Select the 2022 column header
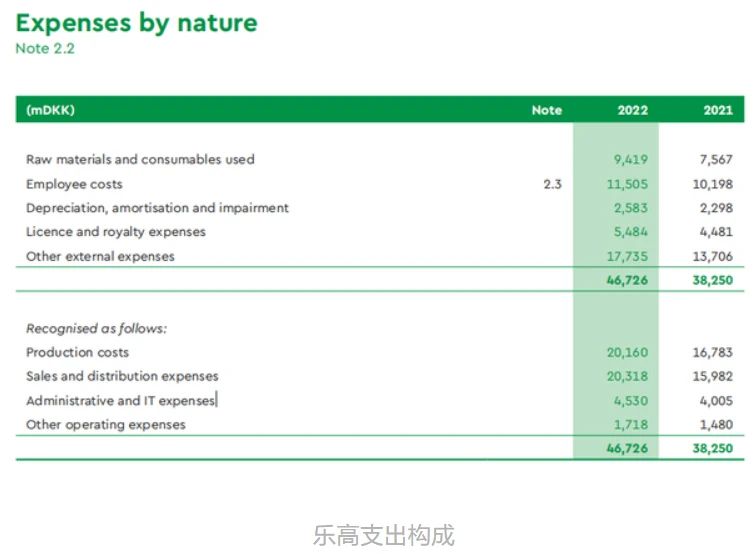Viewport: 755px width, 554px height. click(x=633, y=110)
